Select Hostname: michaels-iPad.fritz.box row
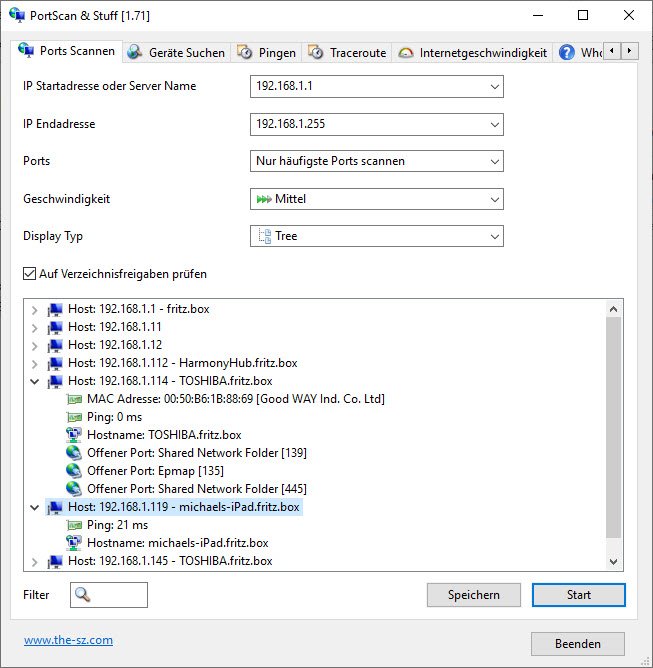This screenshot has height=668, width=653. point(178,543)
